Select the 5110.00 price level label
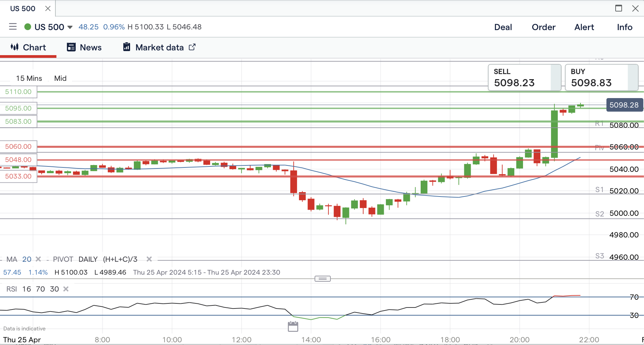644x345 pixels. (18, 92)
